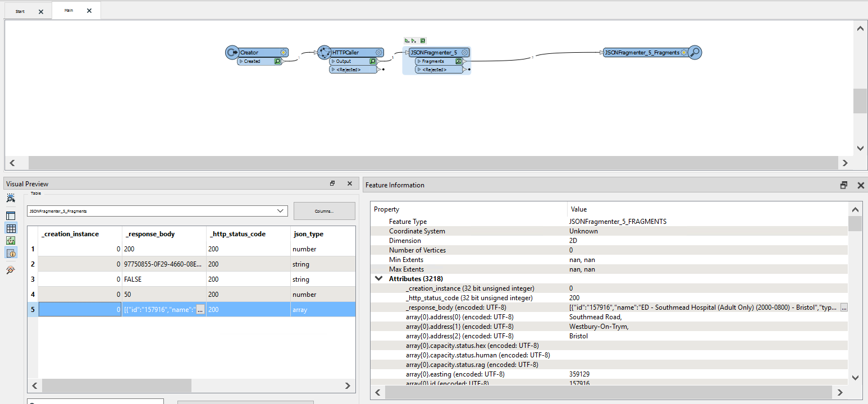Select the array{0}.capacity.status.human row
Viewport: 868px width, 404px height.
click(609, 355)
